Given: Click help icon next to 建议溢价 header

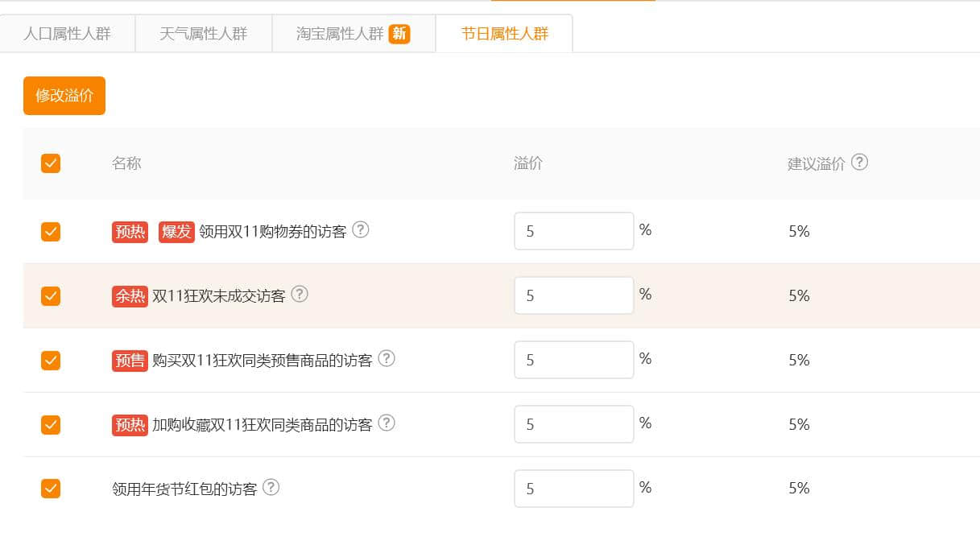Looking at the screenshot, I should (x=859, y=163).
